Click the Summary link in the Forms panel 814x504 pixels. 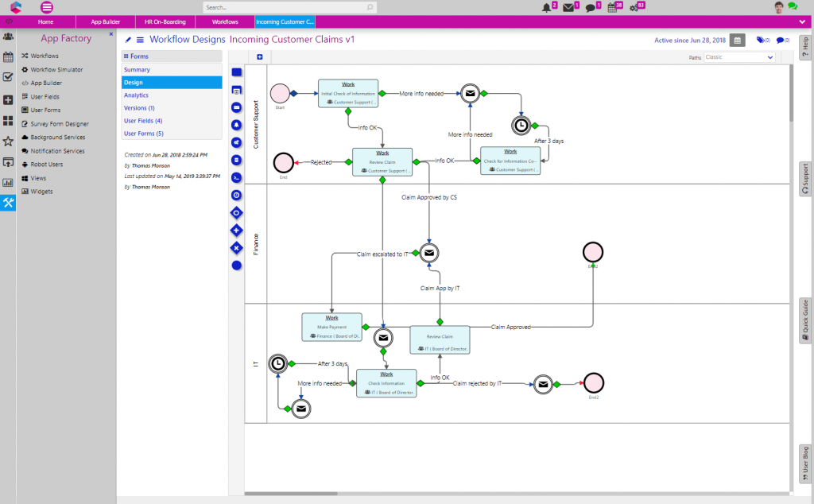click(x=137, y=69)
